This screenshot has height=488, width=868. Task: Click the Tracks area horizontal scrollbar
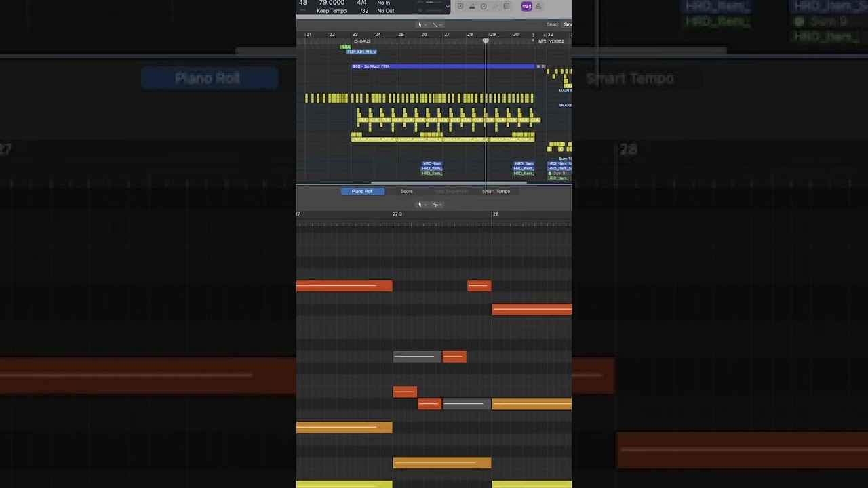448,182
